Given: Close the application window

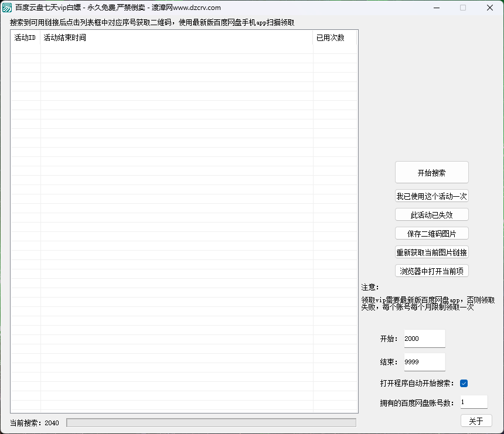Looking at the screenshot, I should point(490,8).
